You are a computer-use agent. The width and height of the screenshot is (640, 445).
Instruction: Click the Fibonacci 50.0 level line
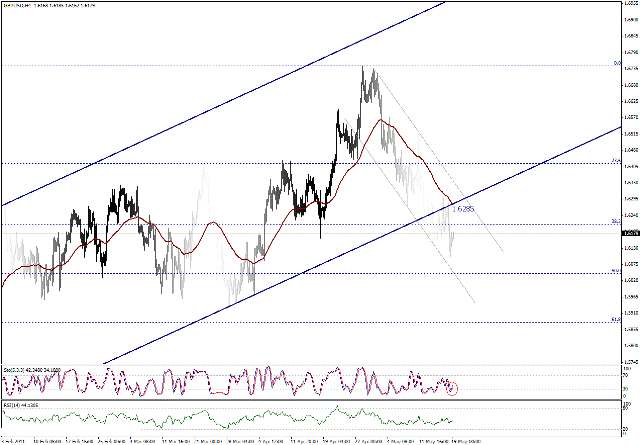pos(300,272)
